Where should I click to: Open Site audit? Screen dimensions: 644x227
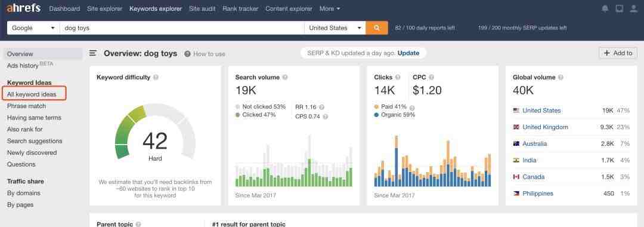[202, 8]
